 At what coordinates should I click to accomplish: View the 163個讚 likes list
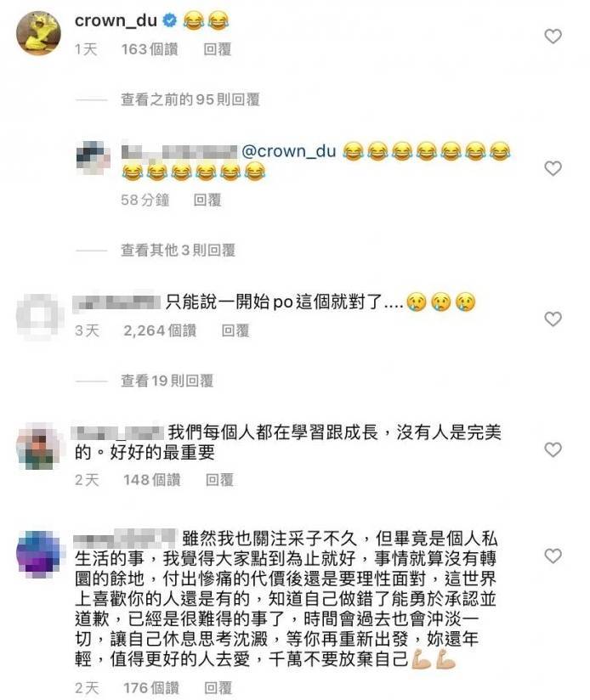150,49
